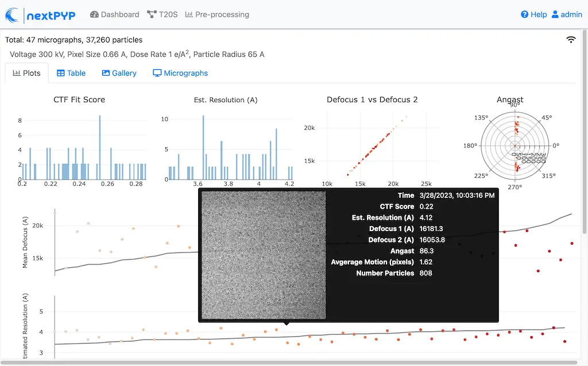Switch to the Micrographs tab
588x366 pixels.
pos(180,73)
